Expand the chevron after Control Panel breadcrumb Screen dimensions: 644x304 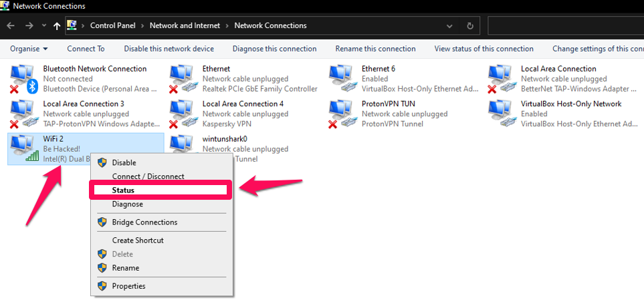[143, 25]
